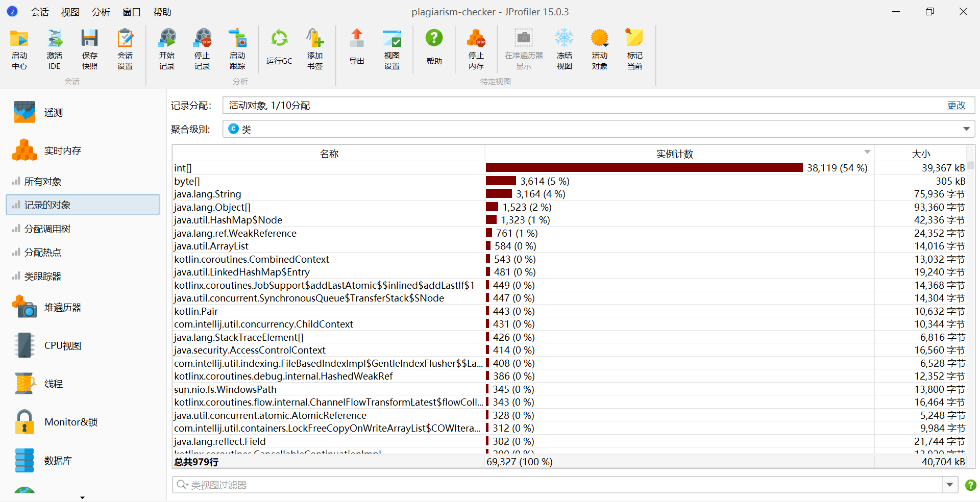
Task: Click the JProfiler app icon in title bar
Action: pos(12,11)
